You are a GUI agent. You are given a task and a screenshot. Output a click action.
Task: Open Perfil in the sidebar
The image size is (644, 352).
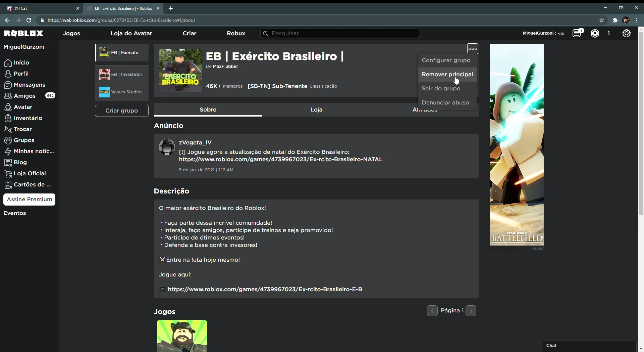tap(16, 74)
